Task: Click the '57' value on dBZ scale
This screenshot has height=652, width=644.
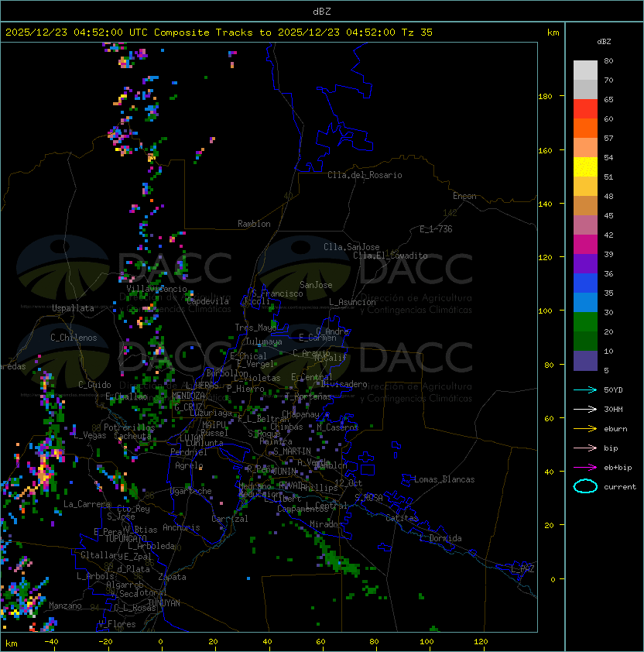Action: click(608, 138)
